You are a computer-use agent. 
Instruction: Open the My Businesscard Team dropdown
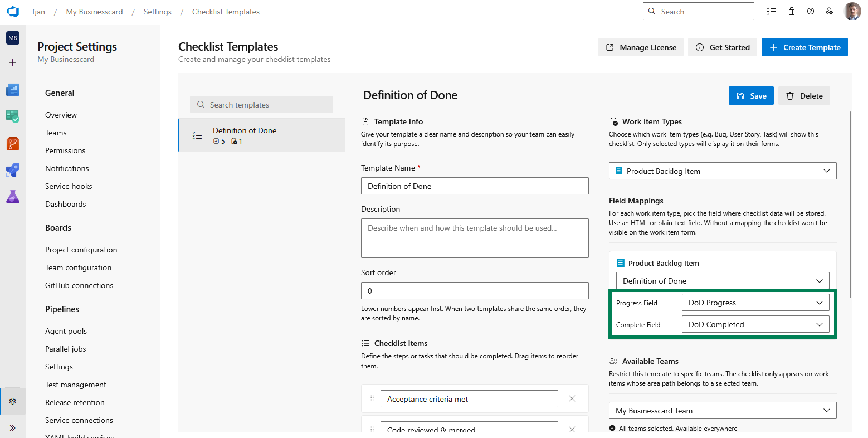point(722,410)
